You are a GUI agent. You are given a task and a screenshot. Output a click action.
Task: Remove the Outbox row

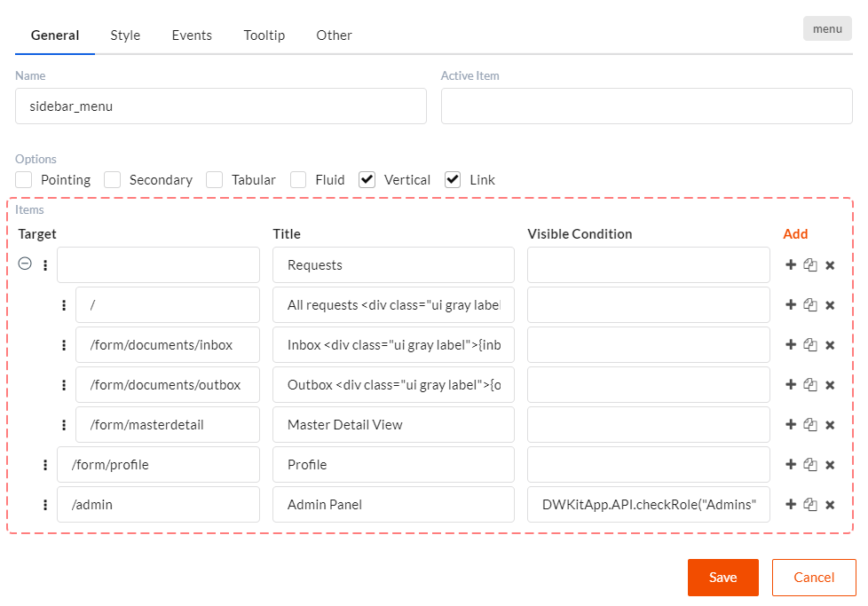(830, 385)
